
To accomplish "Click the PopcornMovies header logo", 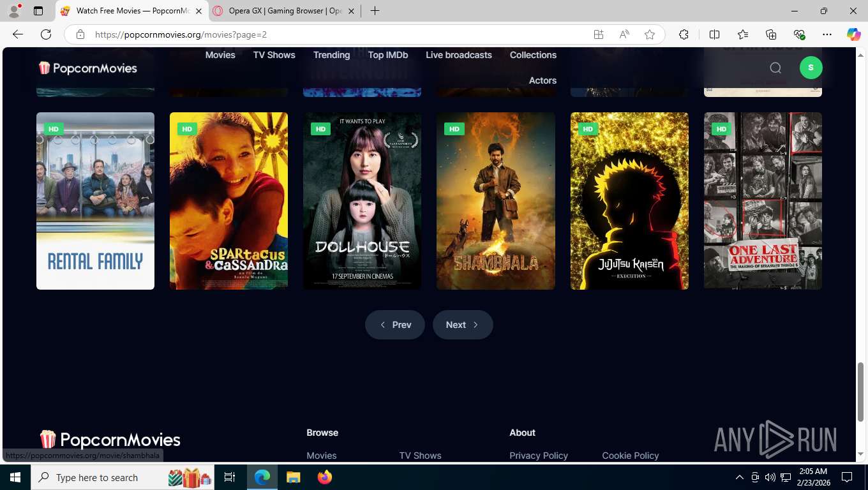I will click(88, 68).
